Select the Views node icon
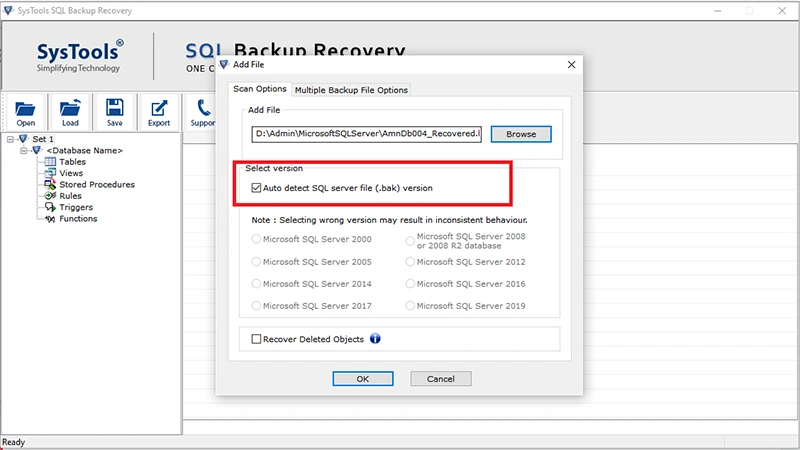 50,173
